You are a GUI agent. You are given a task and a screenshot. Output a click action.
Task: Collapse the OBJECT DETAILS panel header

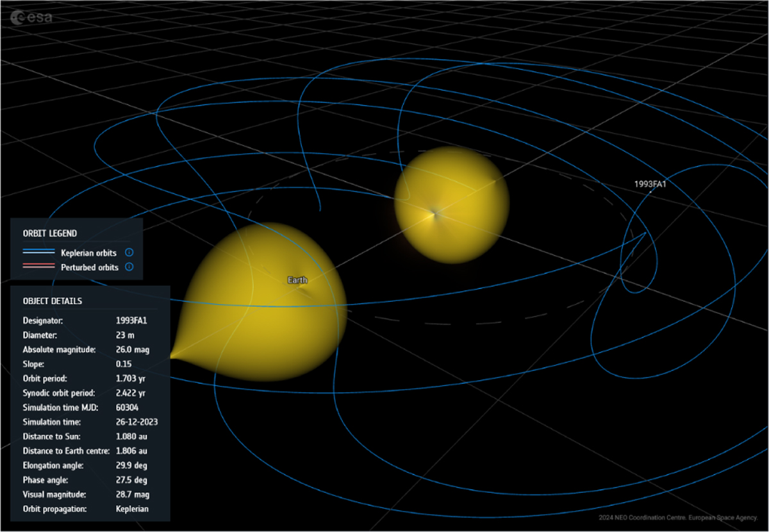[53, 301]
